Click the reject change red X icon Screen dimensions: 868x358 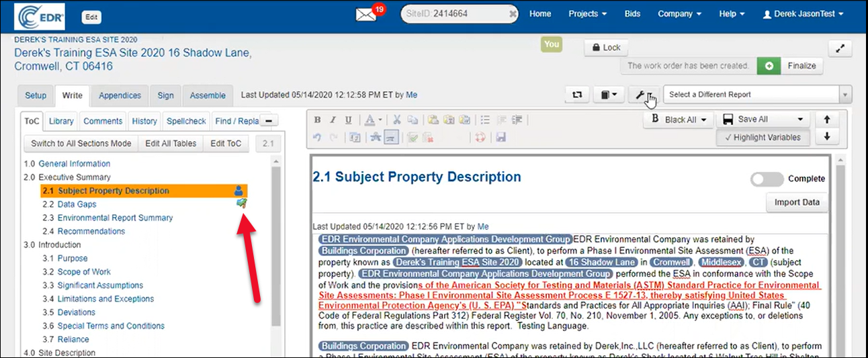(x=428, y=137)
